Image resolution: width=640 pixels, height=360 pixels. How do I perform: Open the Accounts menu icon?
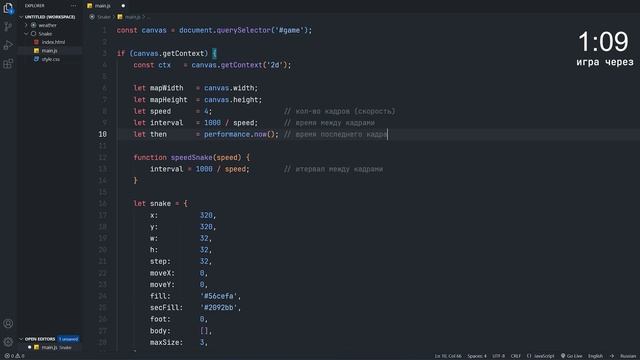pyautogui.click(x=8, y=323)
